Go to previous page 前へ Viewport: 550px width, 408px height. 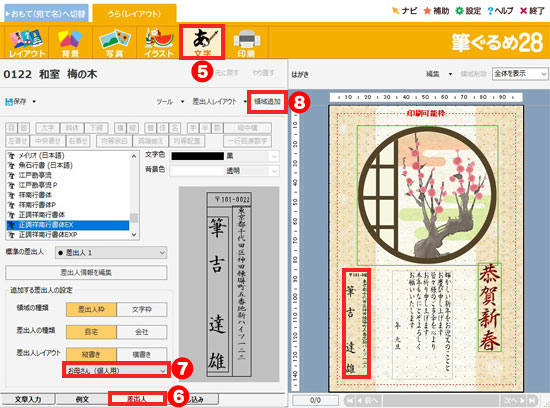(x=367, y=400)
